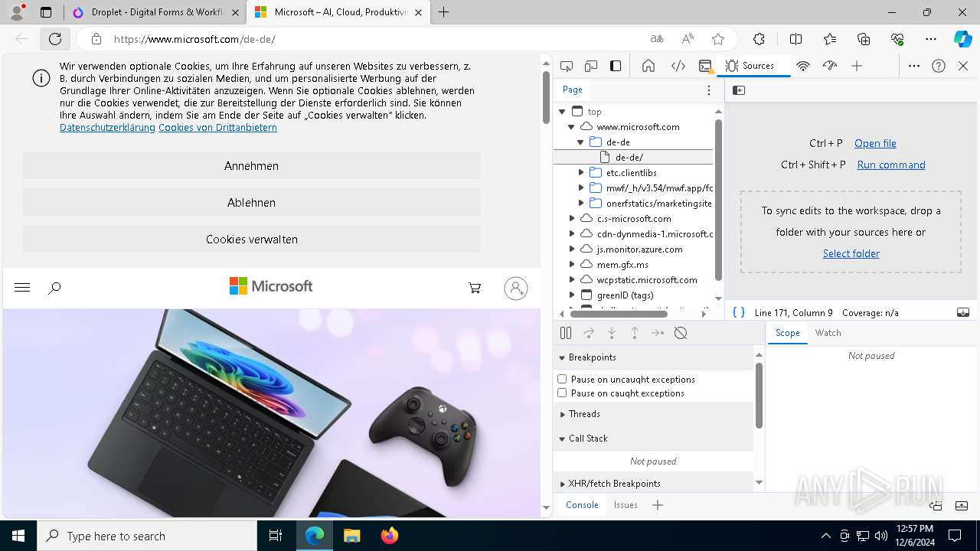Click Cookies verwalten button
Screen dimensions: 980x551
click(x=251, y=239)
